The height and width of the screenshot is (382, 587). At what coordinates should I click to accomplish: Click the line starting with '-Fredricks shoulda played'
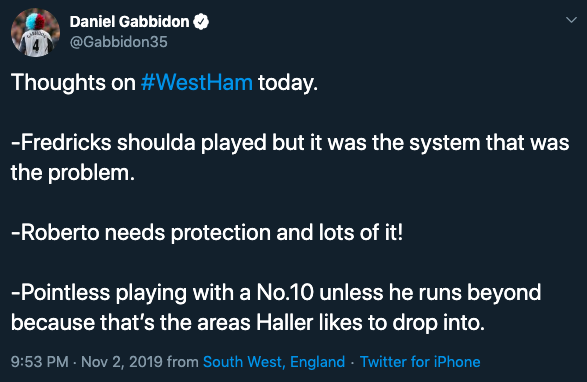[291, 143]
